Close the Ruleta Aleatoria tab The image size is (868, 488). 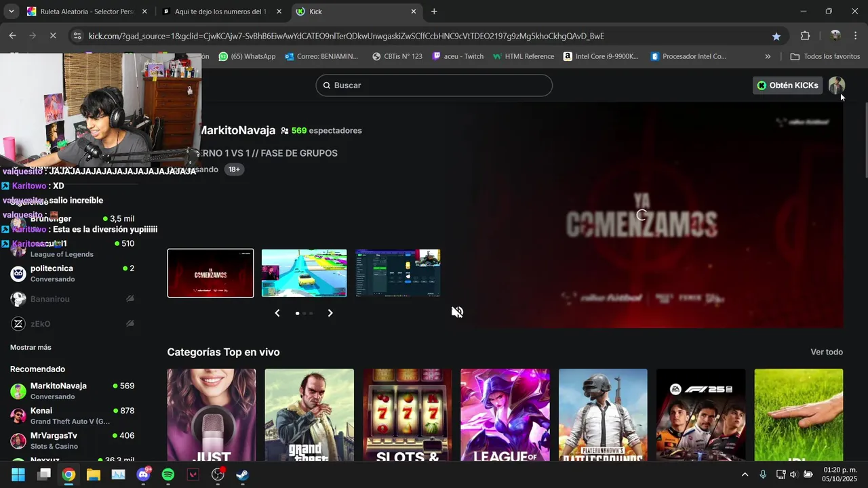144,12
